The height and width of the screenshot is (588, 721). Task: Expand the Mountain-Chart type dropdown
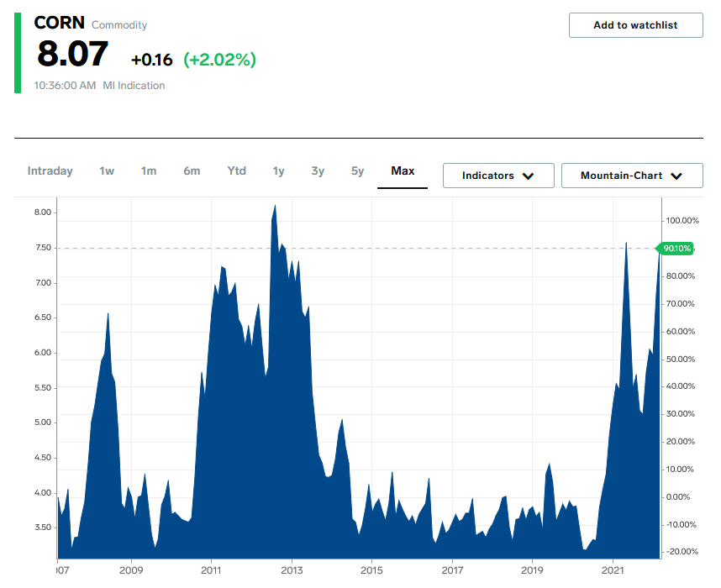click(x=631, y=176)
